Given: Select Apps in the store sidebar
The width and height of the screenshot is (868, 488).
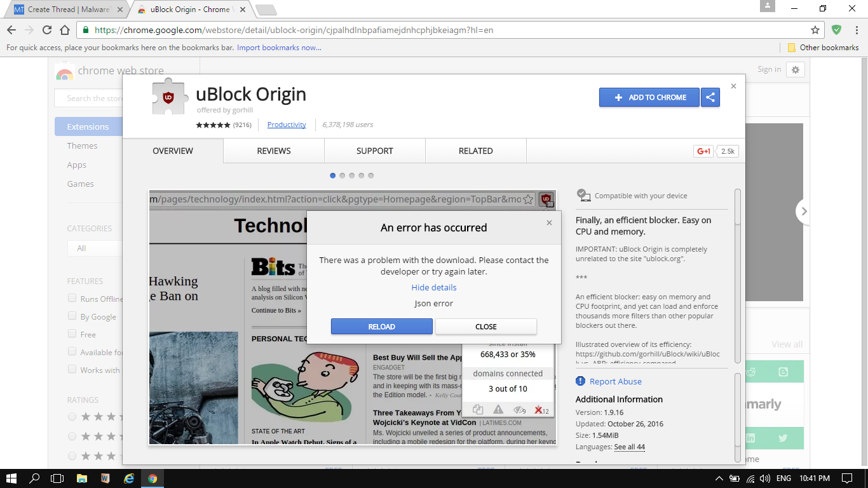Looking at the screenshot, I should pos(77,165).
